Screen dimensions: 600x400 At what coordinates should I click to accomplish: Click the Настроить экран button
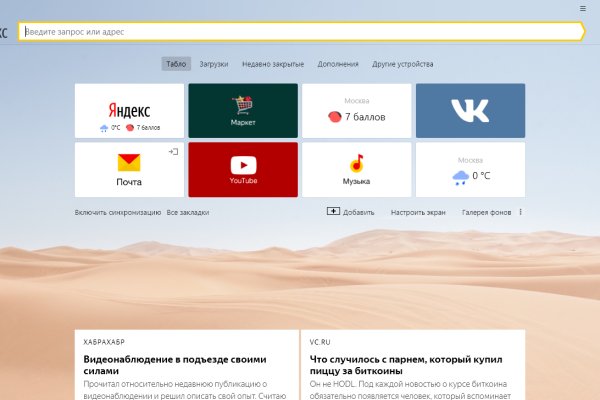(417, 212)
